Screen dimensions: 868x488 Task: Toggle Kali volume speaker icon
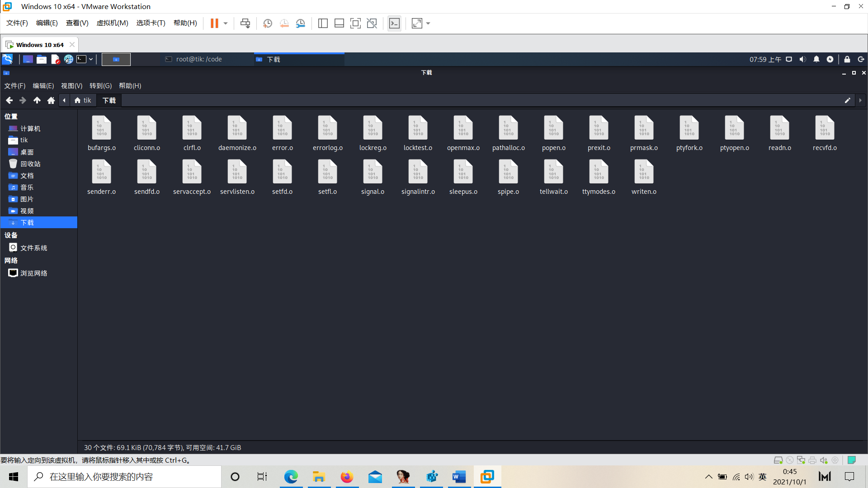(x=802, y=59)
